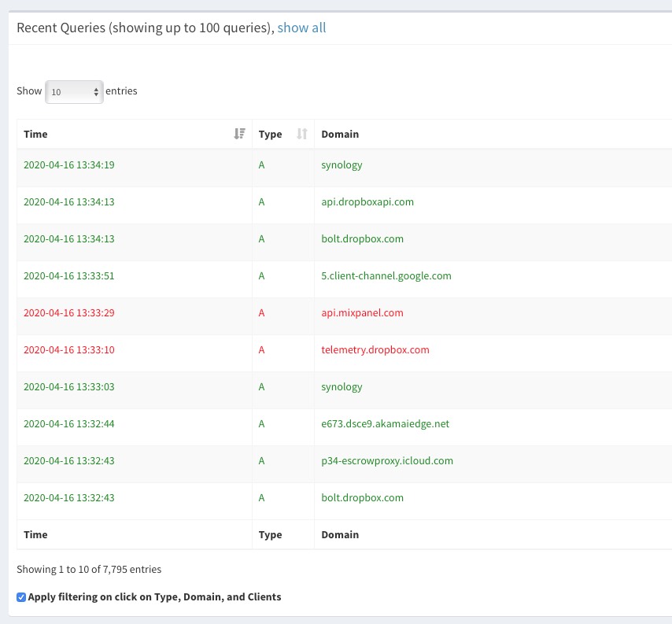Image resolution: width=672 pixels, height=624 pixels.
Task: Open the Show entries count dropdown
Action: [74, 92]
